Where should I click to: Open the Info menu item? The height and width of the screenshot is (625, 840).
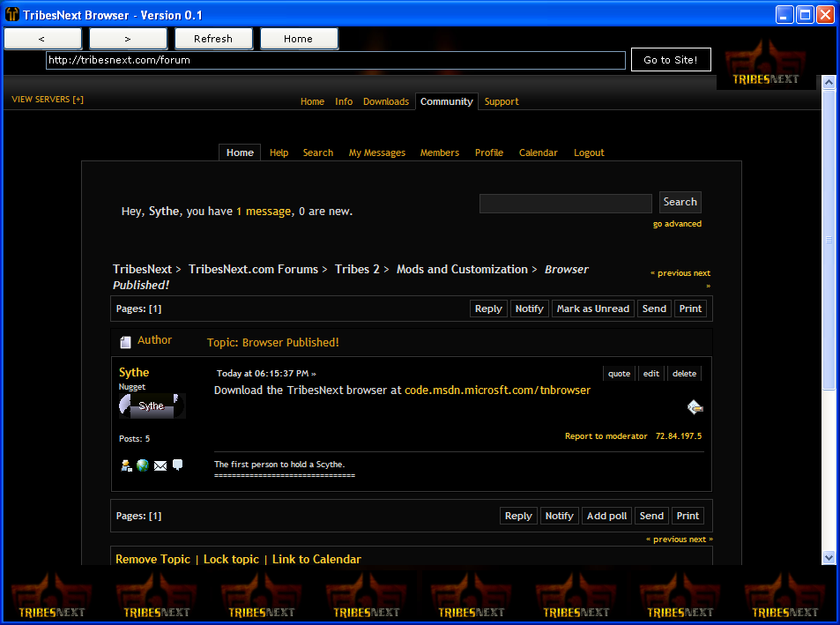(344, 101)
